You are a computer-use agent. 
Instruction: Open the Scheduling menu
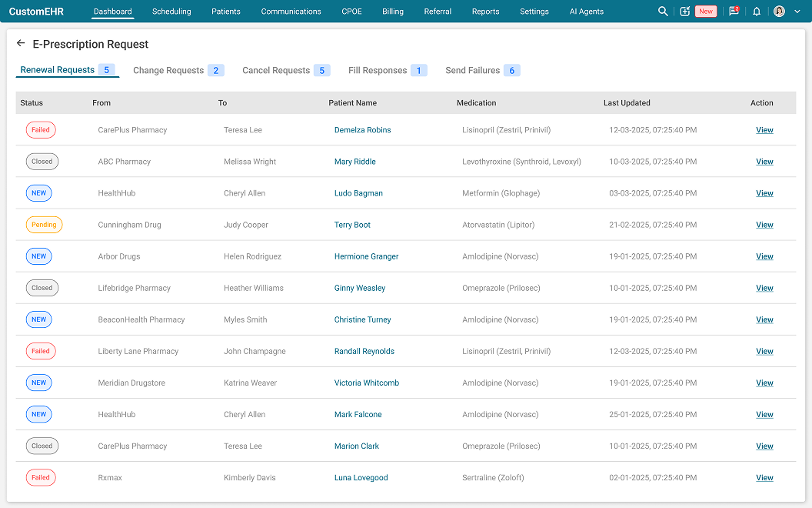point(171,12)
